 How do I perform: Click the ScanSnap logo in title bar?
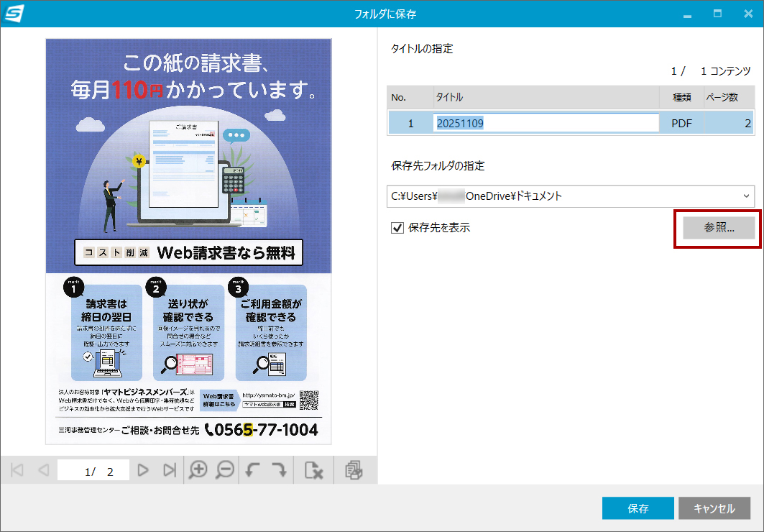coord(12,13)
